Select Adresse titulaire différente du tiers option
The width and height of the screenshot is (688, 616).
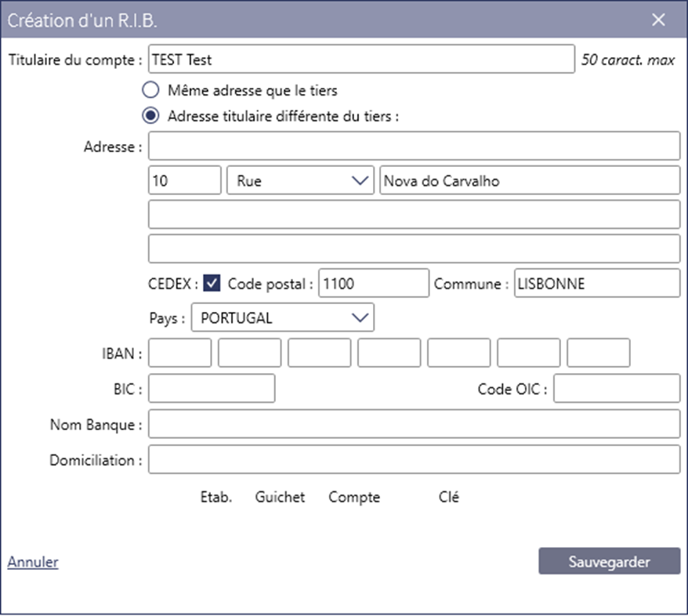coord(150,116)
